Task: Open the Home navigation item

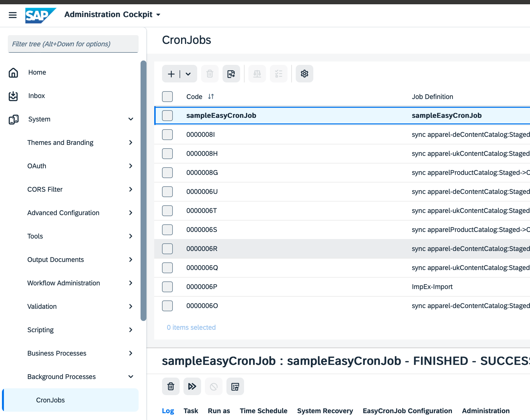Action: (x=37, y=72)
